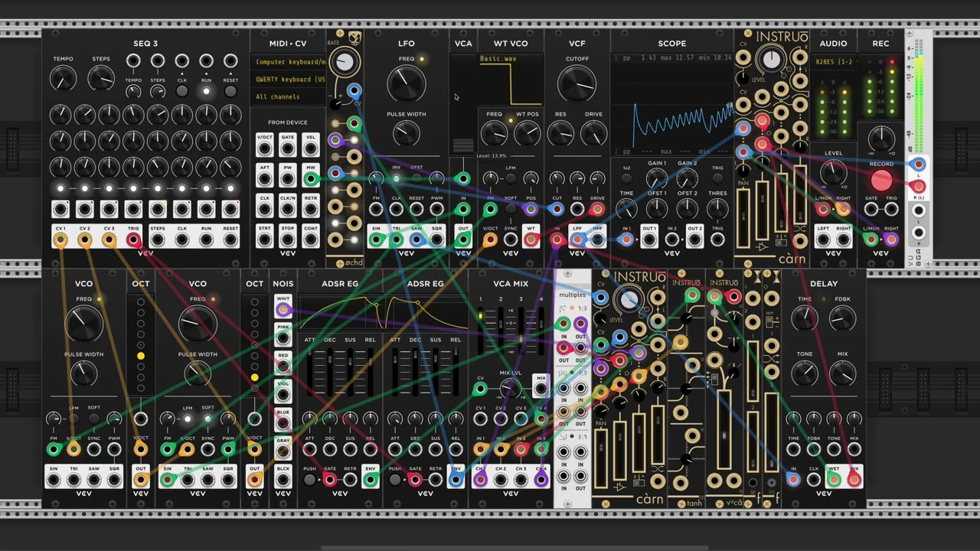
Task: Click the IN 2 jack on the SCOPE
Action: click(672, 240)
